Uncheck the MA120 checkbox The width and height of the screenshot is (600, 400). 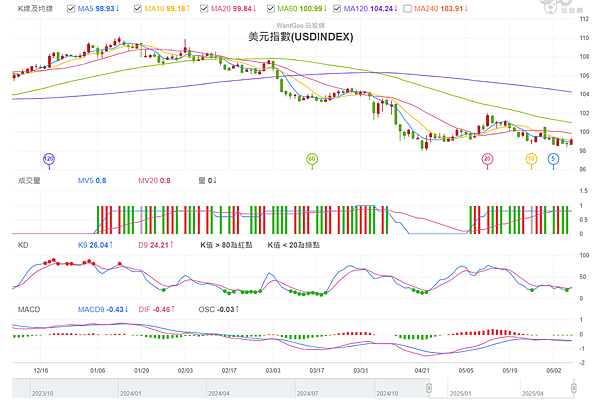(337, 8)
